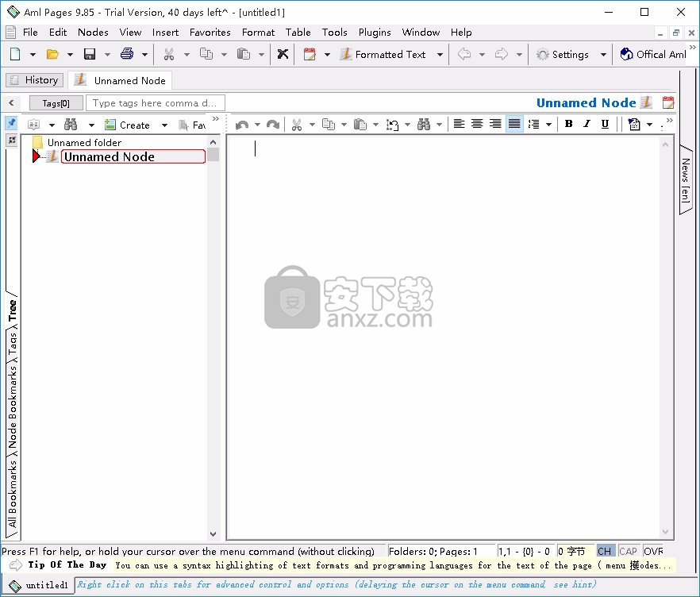The height and width of the screenshot is (597, 700).
Task: Open the New document dropdown arrow
Action: pyautogui.click(x=33, y=55)
